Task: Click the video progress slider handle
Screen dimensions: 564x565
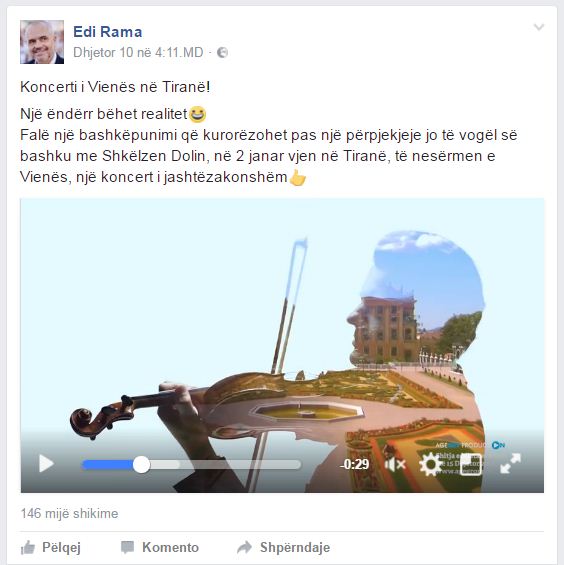Action: (x=141, y=464)
